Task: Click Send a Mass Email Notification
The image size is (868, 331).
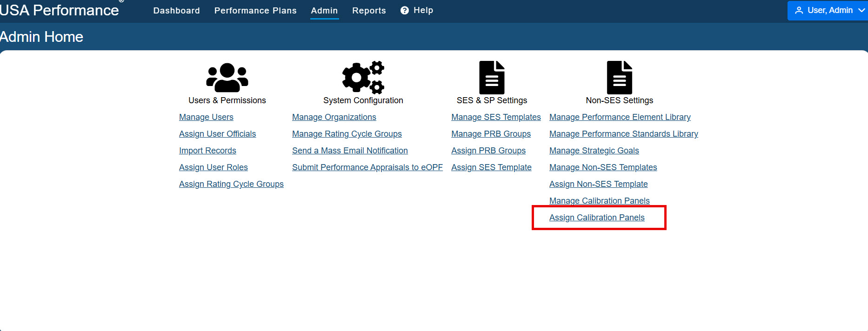Action: tap(350, 151)
